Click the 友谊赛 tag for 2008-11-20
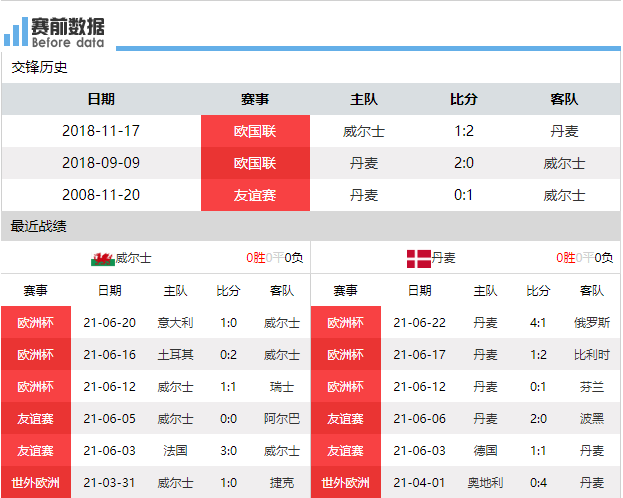This screenshot has width=623, height=498. pyautogui.click(x=255, y=195)
